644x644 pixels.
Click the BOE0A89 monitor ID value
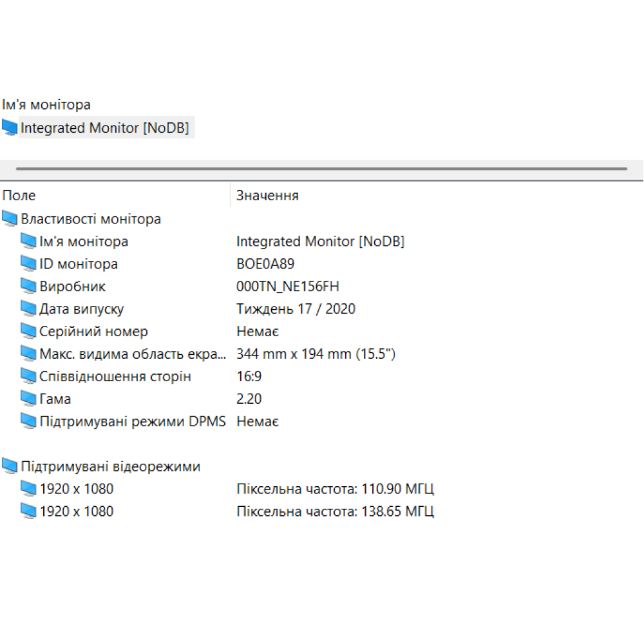[265, 264]
